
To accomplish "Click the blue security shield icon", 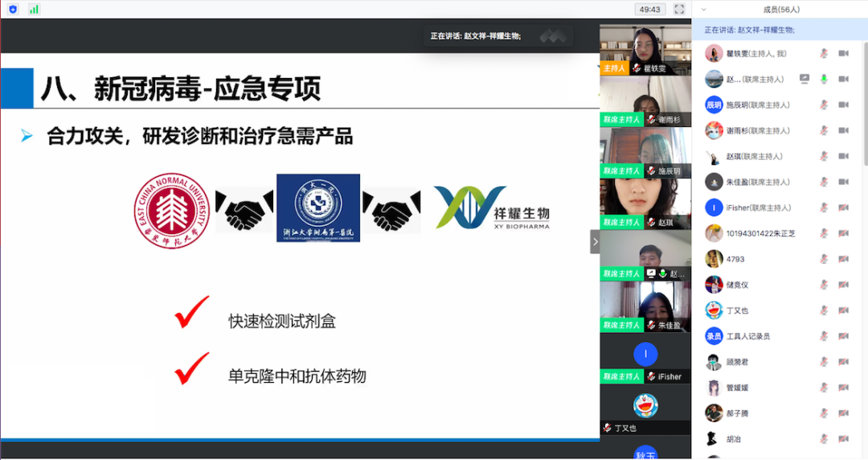I will coord(13,10).
